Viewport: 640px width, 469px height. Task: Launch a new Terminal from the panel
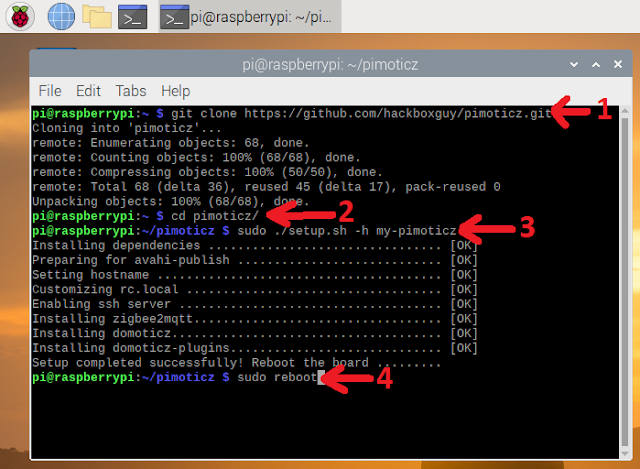tap(132, 17)
